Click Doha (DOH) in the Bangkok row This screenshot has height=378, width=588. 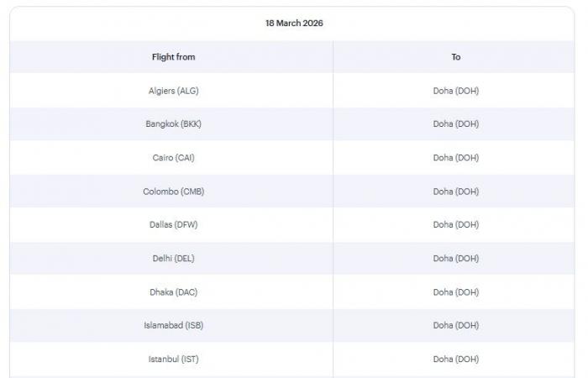[456, 124]
